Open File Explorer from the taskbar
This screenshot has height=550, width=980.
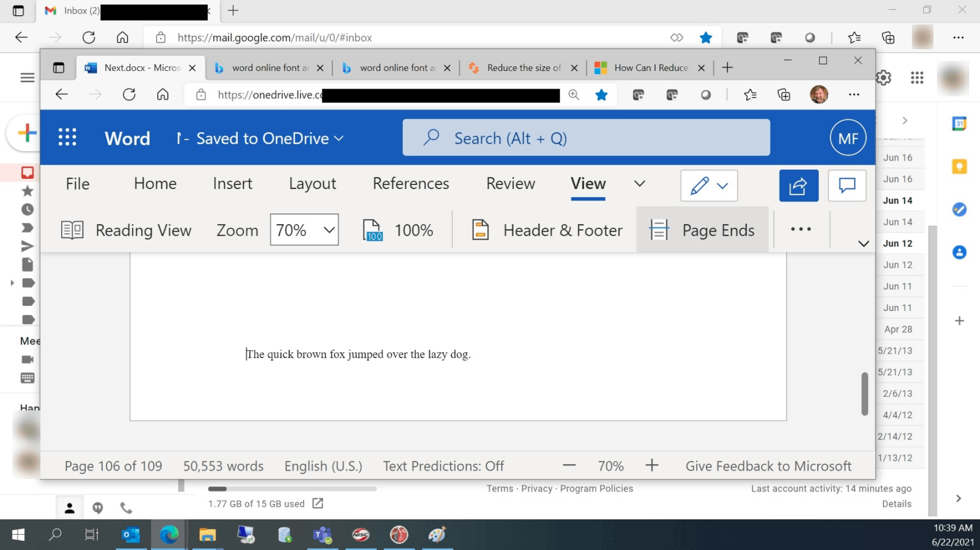[x=207, y=535]
